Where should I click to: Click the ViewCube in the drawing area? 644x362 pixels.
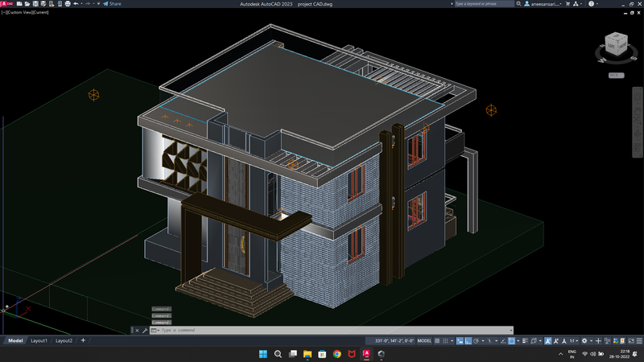click(614, 45)
